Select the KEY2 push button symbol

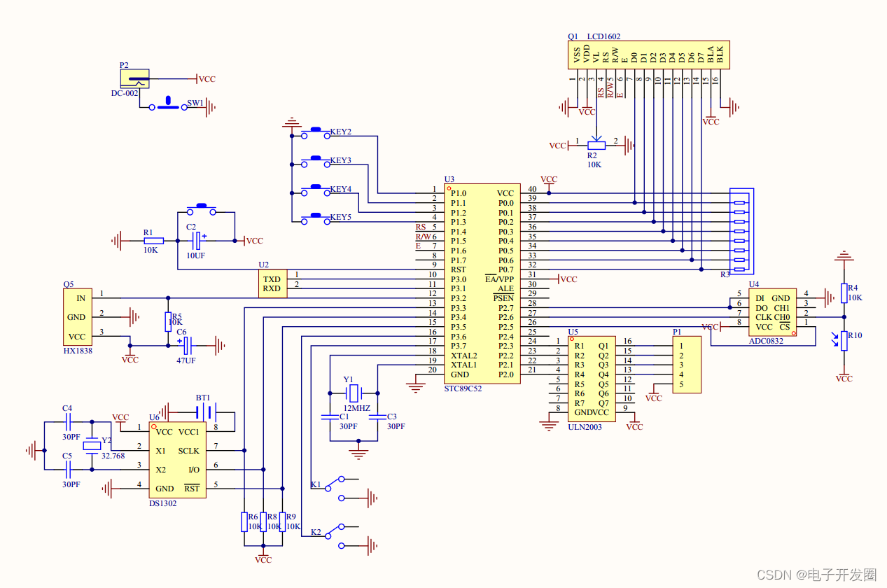coord(316,132)
